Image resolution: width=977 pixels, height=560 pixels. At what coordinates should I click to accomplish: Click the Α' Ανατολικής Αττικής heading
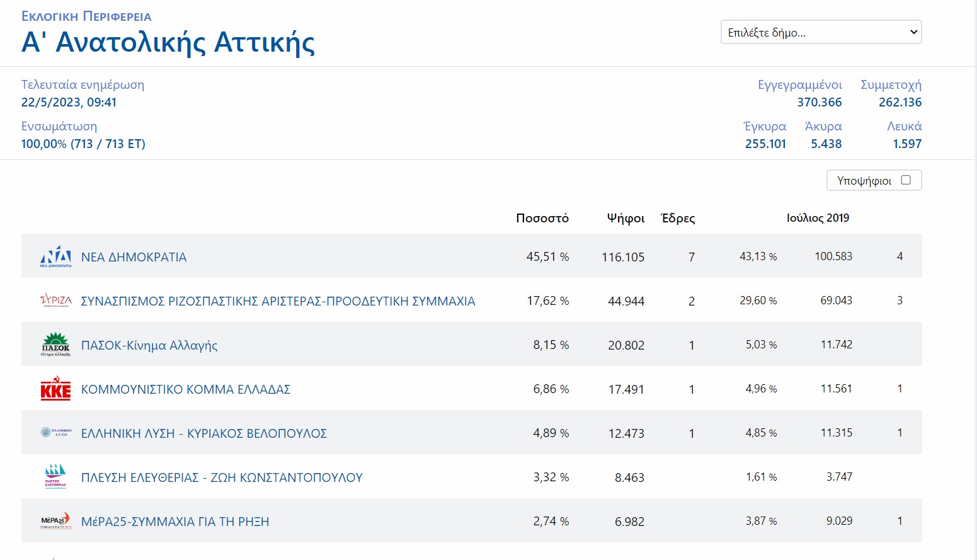point(168,42)
